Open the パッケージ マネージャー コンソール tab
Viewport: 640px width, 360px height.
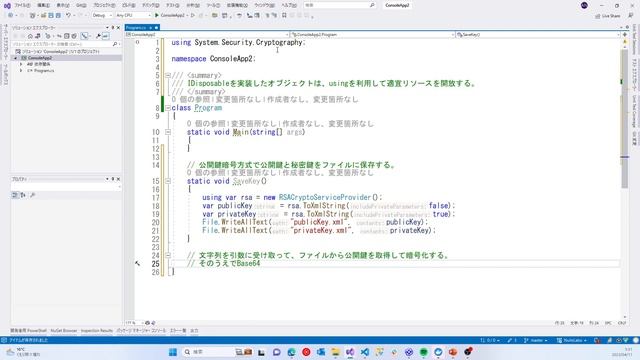point(141,331)
